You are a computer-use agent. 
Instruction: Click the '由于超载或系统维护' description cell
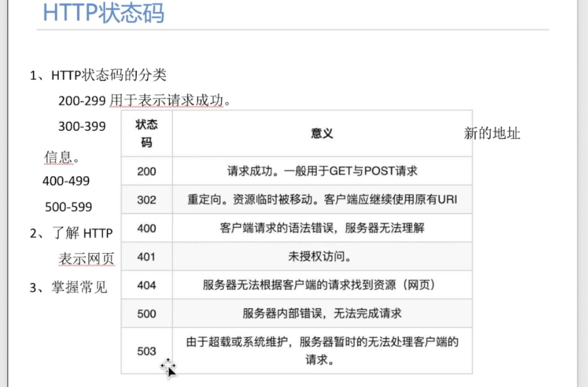coord(322,351)
